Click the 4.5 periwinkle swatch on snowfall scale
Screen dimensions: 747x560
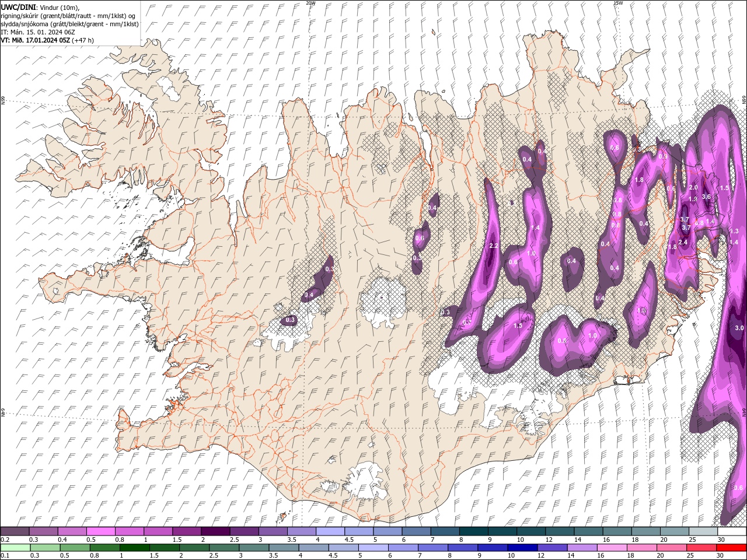point(358,531)
